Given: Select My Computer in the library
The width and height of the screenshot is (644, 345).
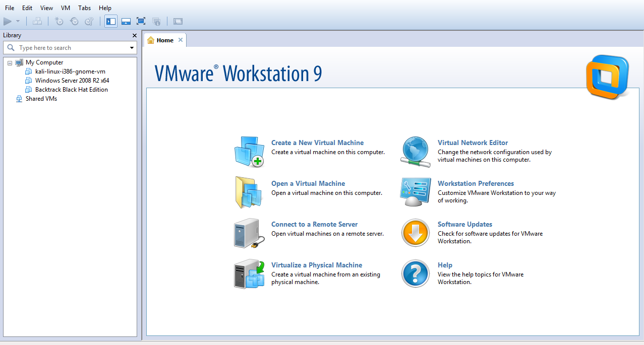Looking at the screenshot, I should click(44, 62).
